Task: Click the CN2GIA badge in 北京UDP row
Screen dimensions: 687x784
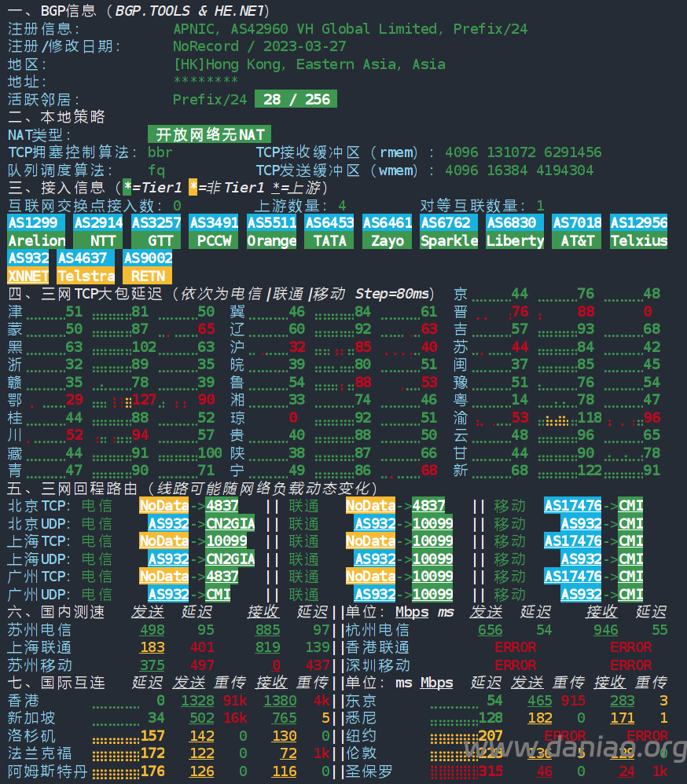Action: [x=230, y=524]
